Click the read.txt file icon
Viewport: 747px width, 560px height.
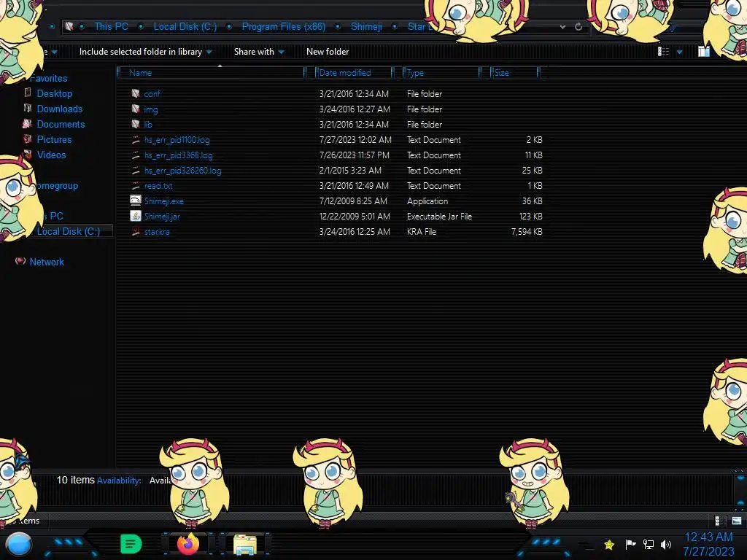(136, 186)
